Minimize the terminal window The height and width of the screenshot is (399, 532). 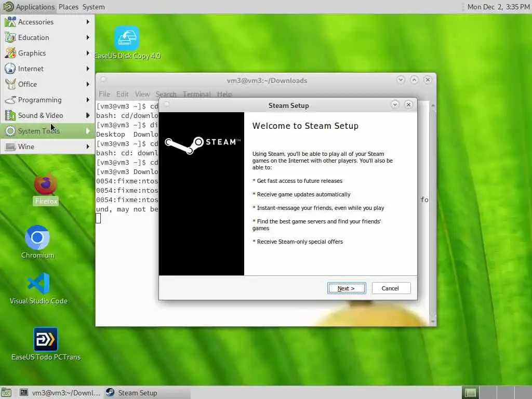(x=401, y=79)
